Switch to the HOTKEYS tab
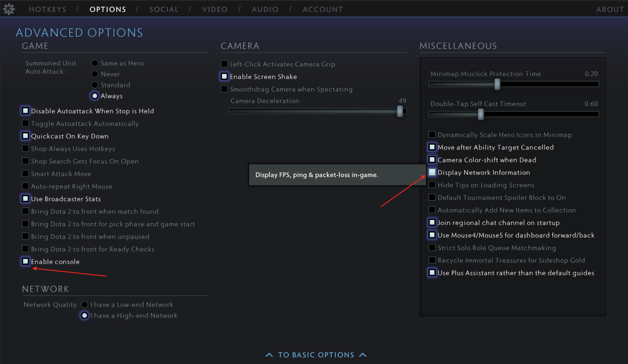Screen dimensions: 628x364 48,9
